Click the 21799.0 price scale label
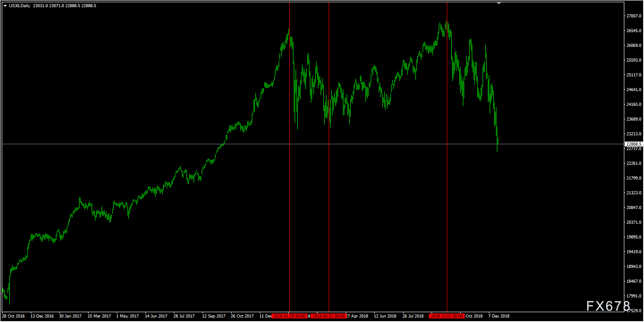The width and height of the screenshot is (644, 322). coord(634,178)
